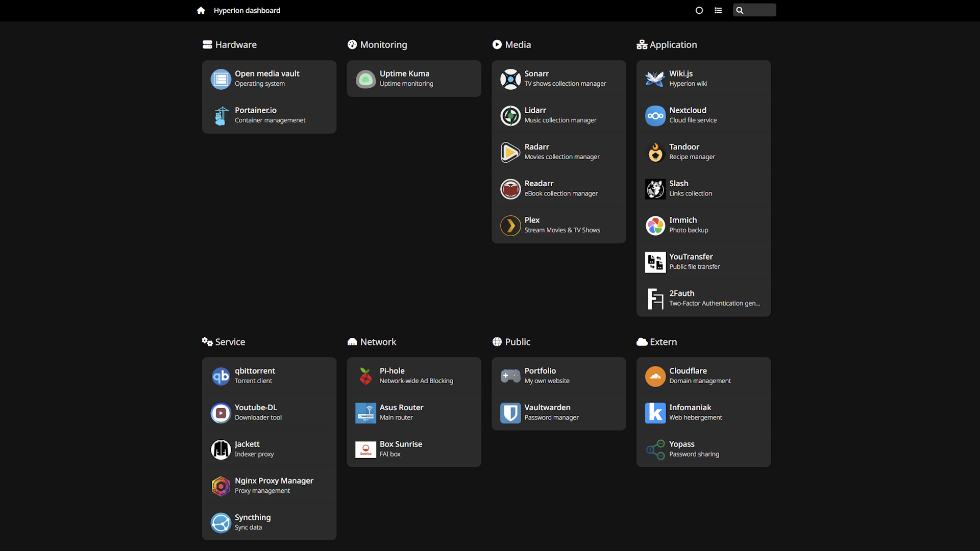The image size is (980, 551).
Task: Open Portfolio gamepad icon
Action: pos(510,377)
